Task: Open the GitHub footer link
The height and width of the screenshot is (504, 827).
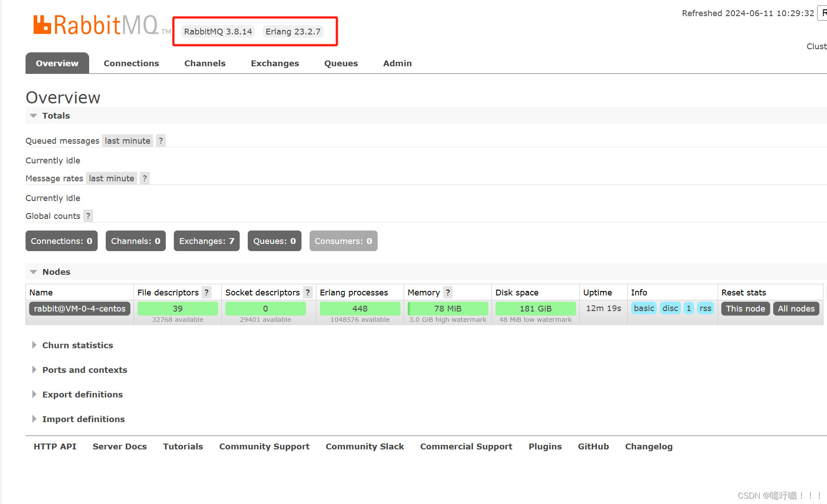Action: (x=593, y=446)
